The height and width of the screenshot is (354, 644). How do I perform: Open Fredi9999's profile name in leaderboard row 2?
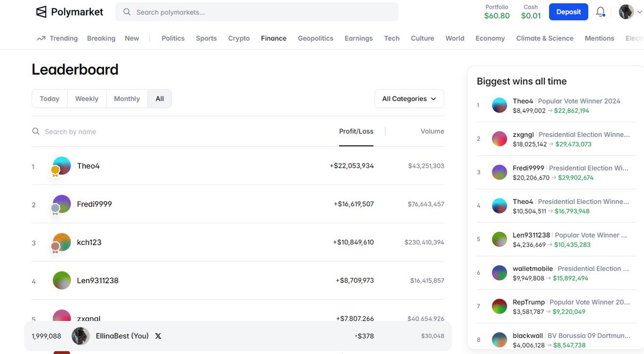point(94,204)
